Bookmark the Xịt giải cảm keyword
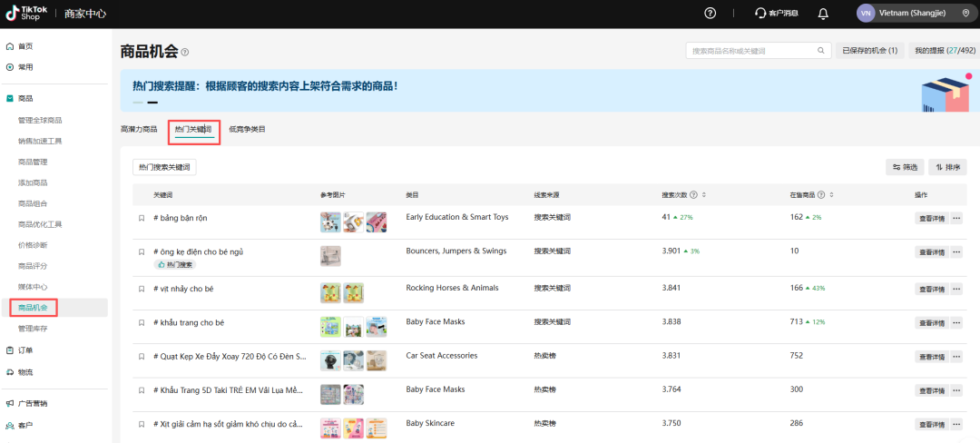The image size is (980, 443). [142, 424]
